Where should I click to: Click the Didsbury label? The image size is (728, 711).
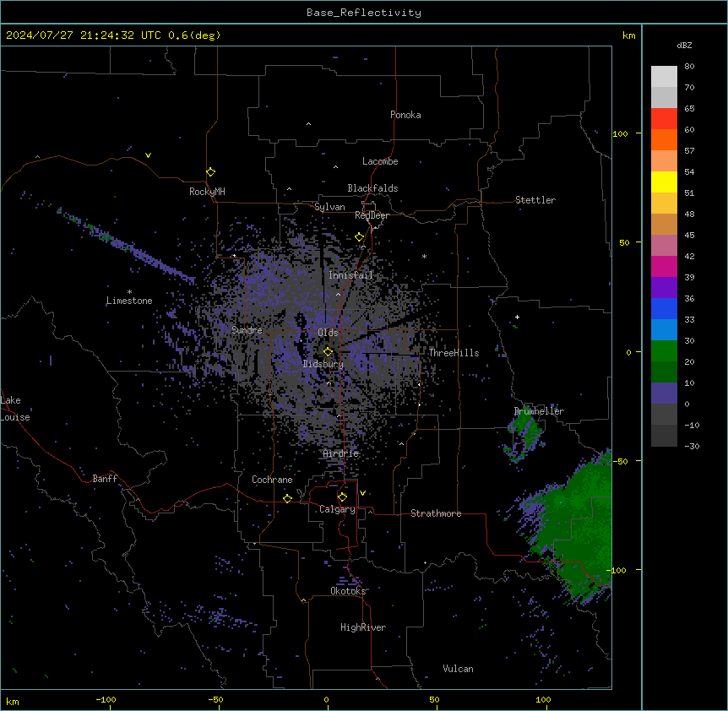(x=323, y=364)
